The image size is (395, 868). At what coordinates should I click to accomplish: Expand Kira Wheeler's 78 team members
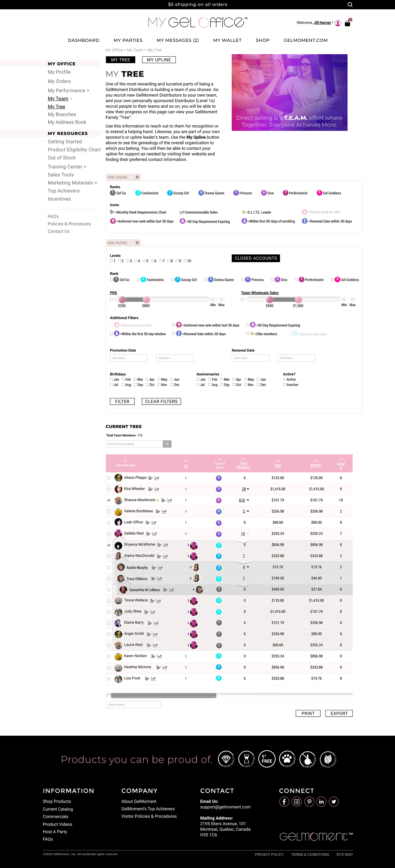245,489
